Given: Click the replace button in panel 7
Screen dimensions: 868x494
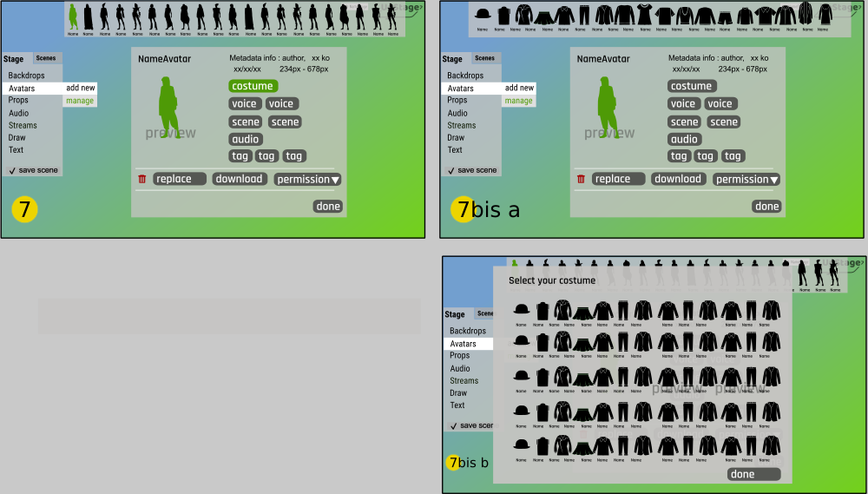Looking at the screenshot, I should click(x=180, y=179).
